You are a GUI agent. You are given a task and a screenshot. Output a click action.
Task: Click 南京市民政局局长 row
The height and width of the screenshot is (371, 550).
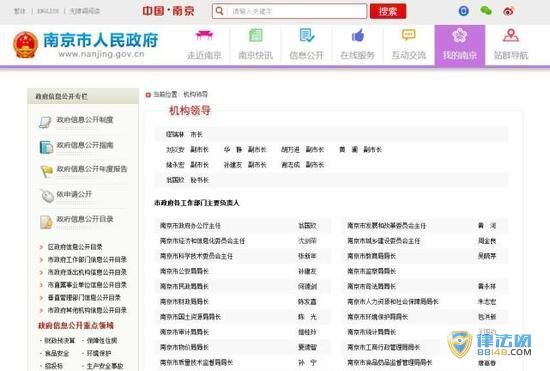[x=242, y=286]
